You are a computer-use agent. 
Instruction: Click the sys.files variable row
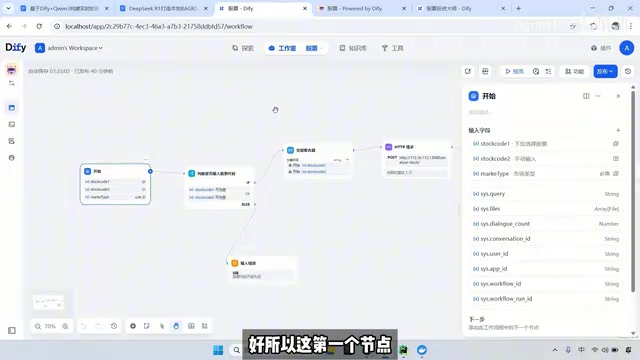pyautogui.click(x=545, y=209)
